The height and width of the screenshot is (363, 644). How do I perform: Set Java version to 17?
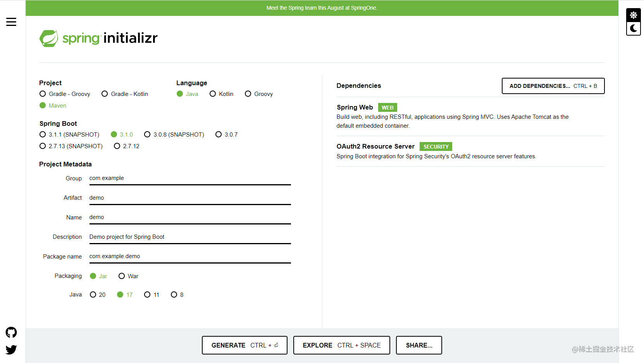(x=125, y=295)
